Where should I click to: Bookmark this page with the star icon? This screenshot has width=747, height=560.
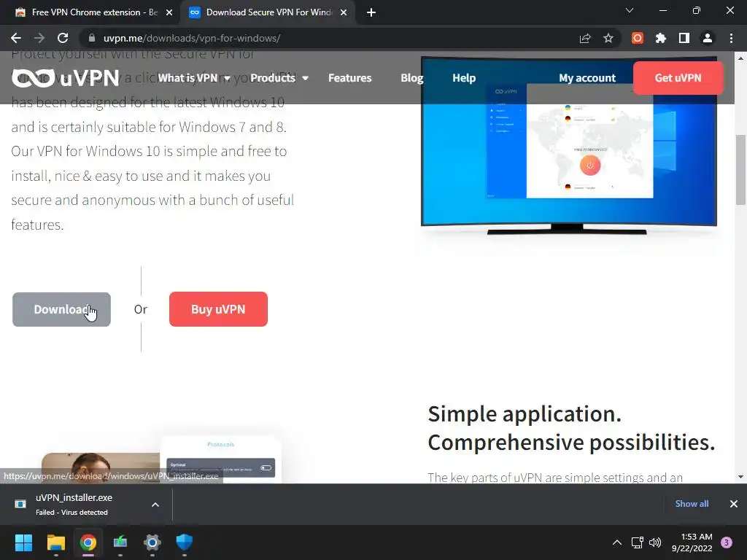click(x=608, y=38)
